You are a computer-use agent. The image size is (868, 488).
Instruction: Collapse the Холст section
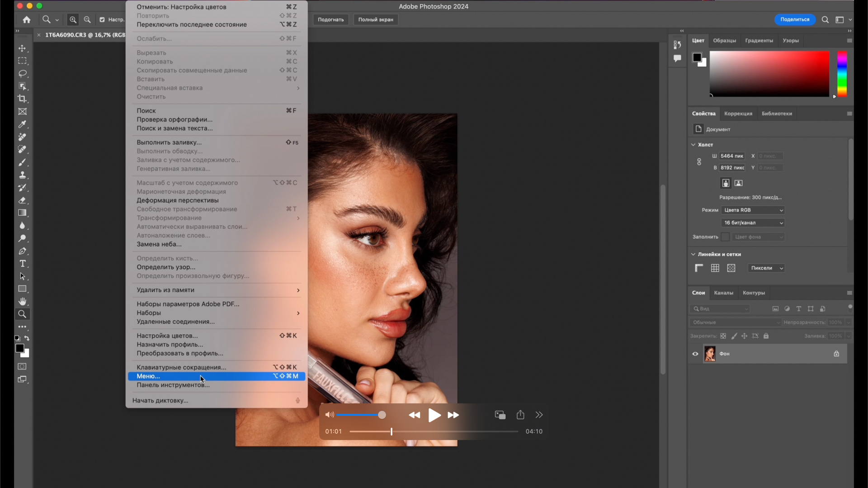(x=693, y=145)
